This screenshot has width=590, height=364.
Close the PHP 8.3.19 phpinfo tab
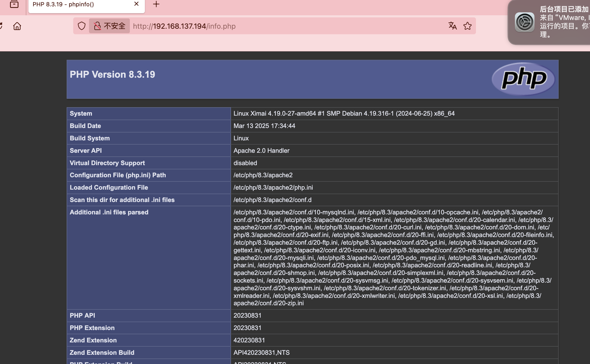136,4
